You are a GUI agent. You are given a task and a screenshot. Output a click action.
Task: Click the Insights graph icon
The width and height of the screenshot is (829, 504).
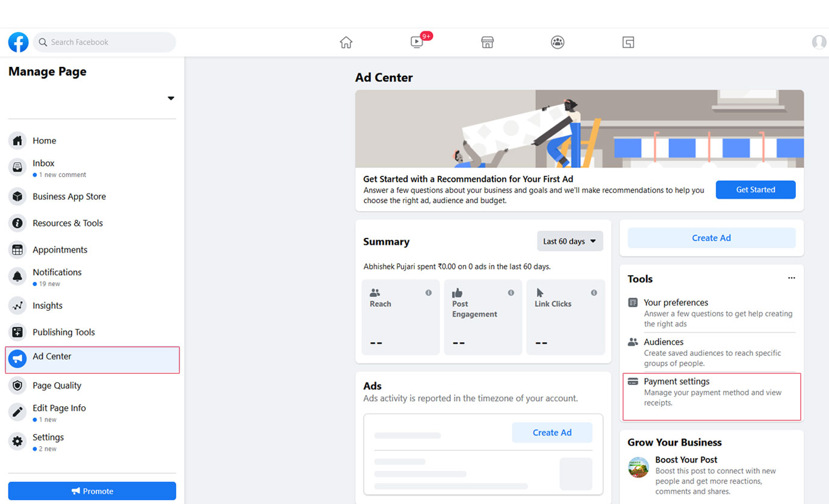click(17, 305)
